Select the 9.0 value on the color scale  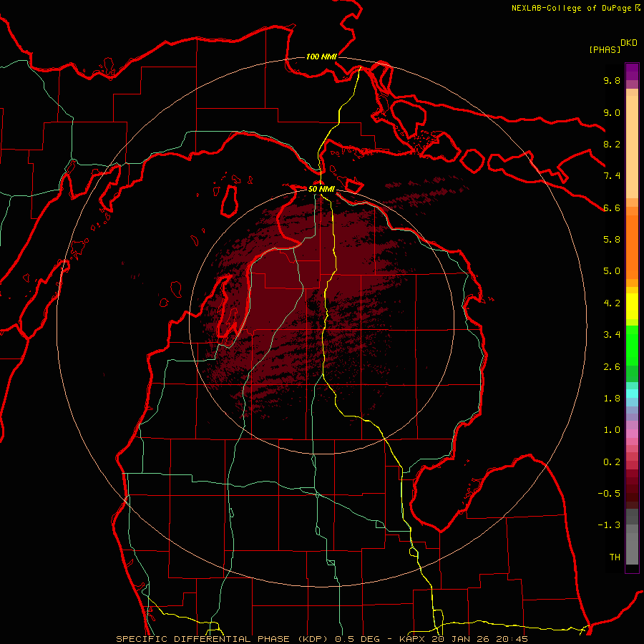612,112
